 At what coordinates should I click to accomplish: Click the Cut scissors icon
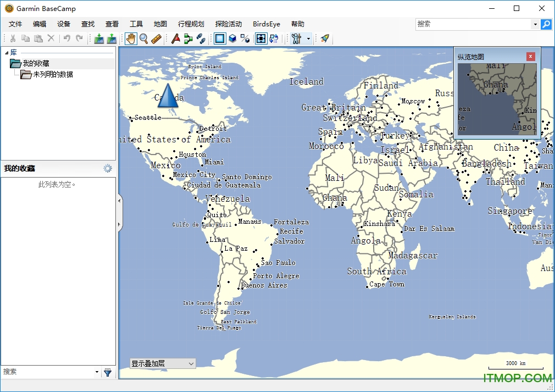pyautogui.click(x=13, y=38)
